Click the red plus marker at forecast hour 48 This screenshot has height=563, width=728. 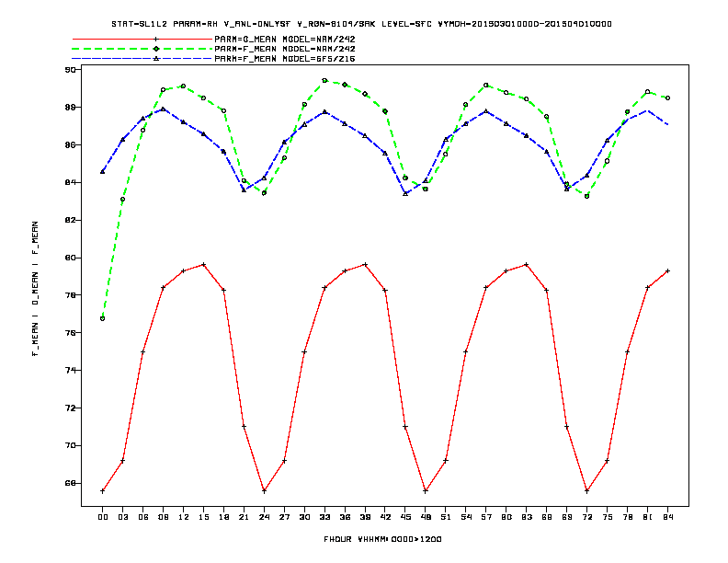point(426,491)
